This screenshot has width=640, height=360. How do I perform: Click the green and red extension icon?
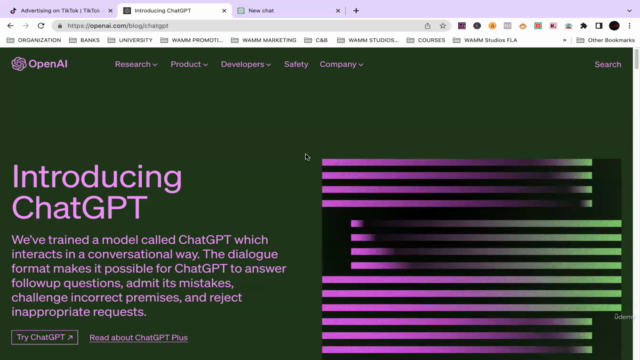click(x=538, y=26)
